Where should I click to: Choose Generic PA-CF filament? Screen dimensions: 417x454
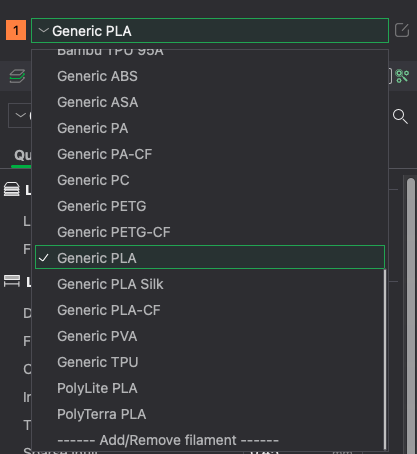coord(210,154)
